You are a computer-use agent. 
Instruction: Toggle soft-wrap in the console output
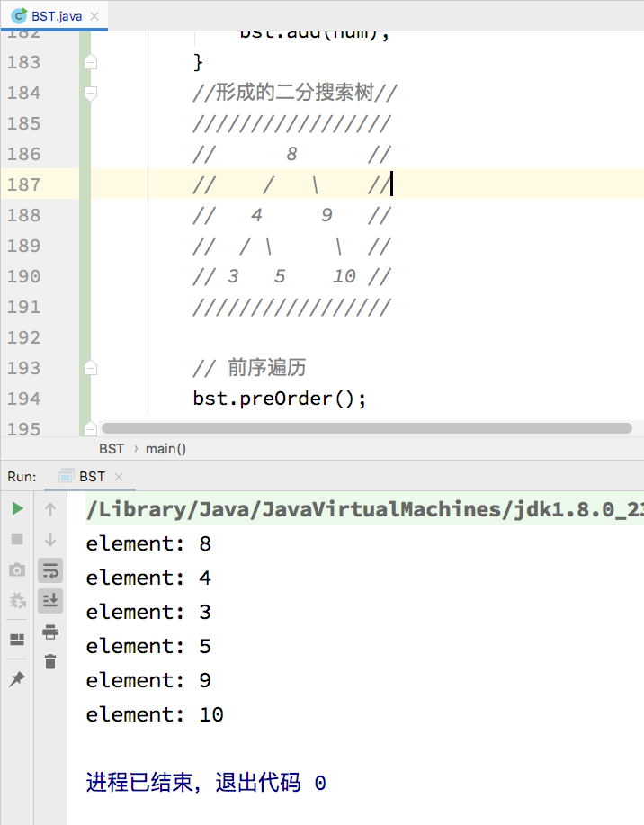coord(50,570)
